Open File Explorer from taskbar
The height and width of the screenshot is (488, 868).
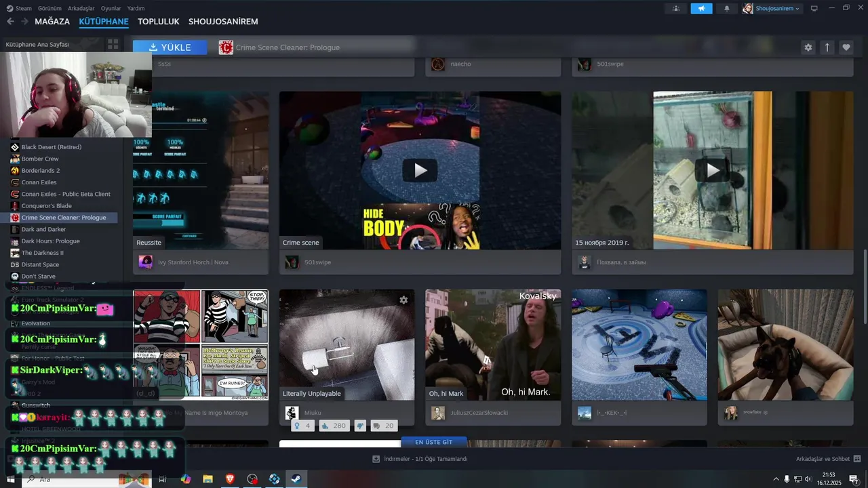point(208,479)
